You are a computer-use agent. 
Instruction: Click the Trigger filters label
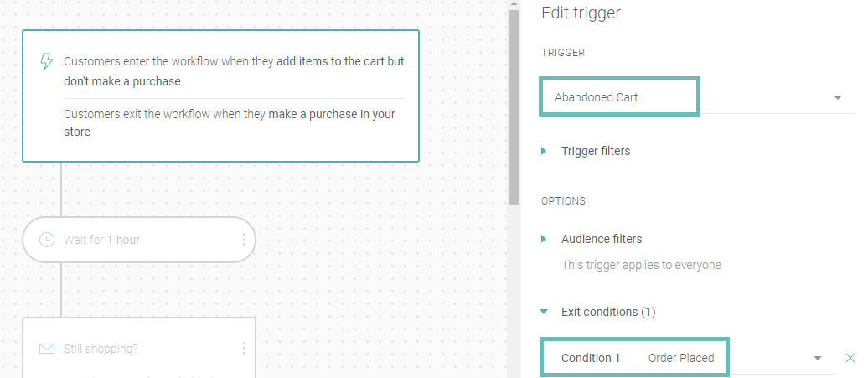point(596,151)
